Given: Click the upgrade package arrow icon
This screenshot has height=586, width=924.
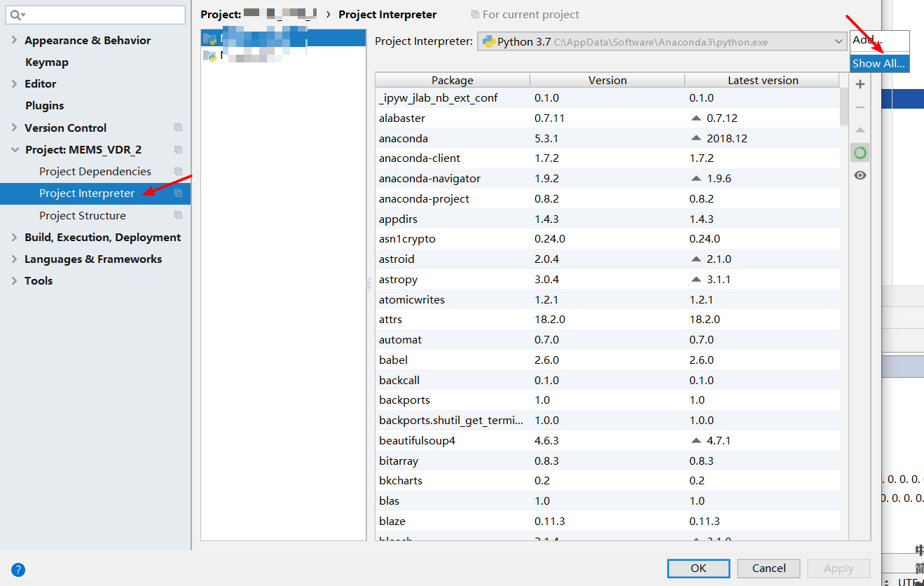Looking at the screenshot, I should pyautogui.click(x=860, y=130).
